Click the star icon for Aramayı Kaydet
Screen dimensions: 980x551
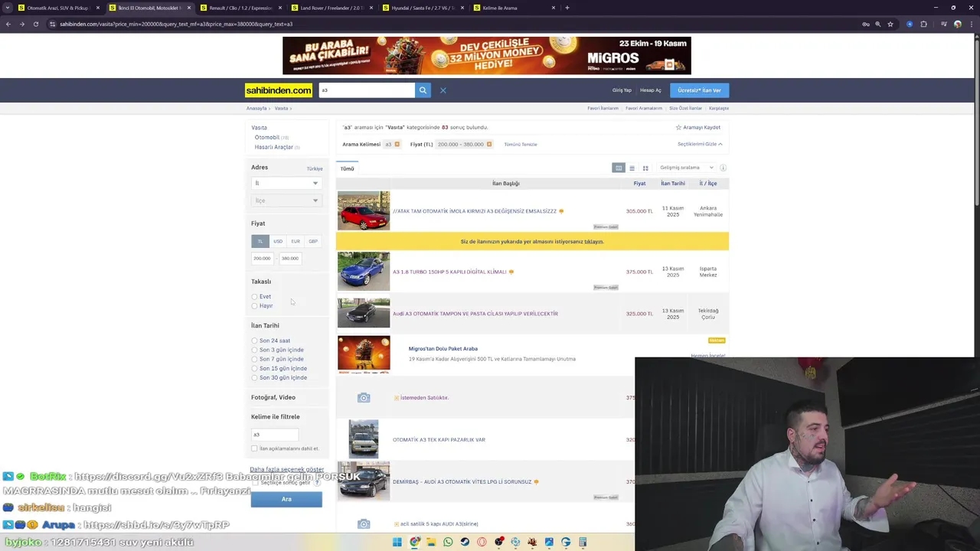[678, 127]
